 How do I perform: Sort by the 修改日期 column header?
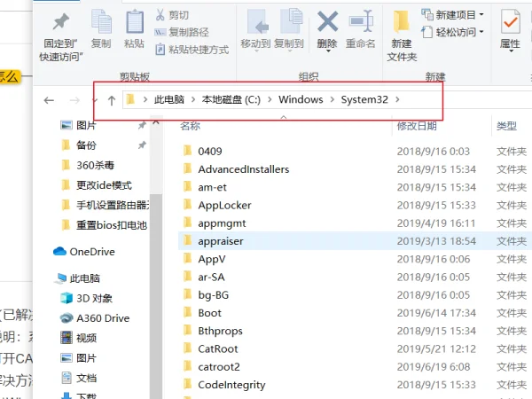pyautogui.click(x=417, y=126)
